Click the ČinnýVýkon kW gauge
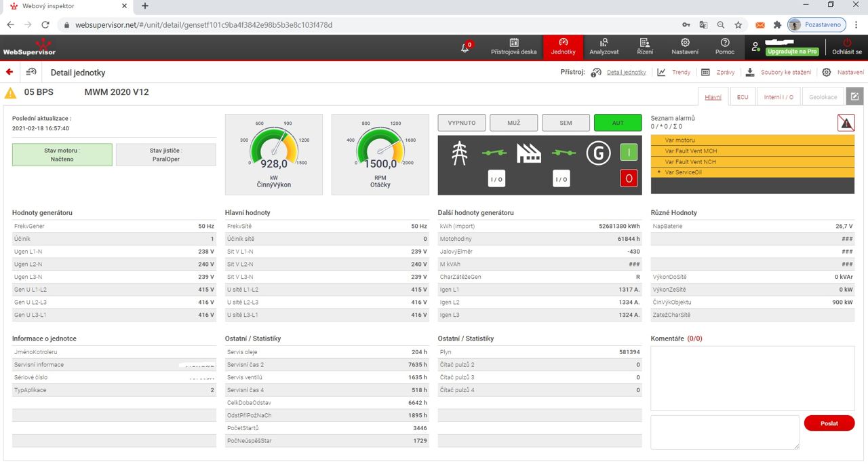The image size is (868, 464). click(x=274, y=155)
